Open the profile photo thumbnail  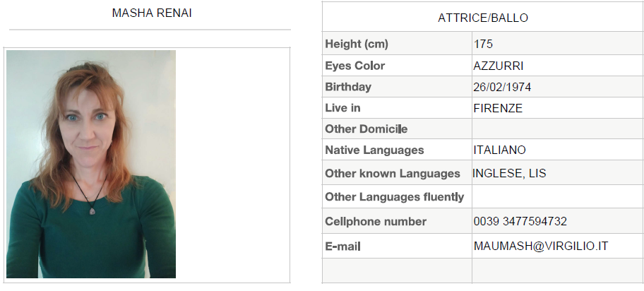(91, 164)
